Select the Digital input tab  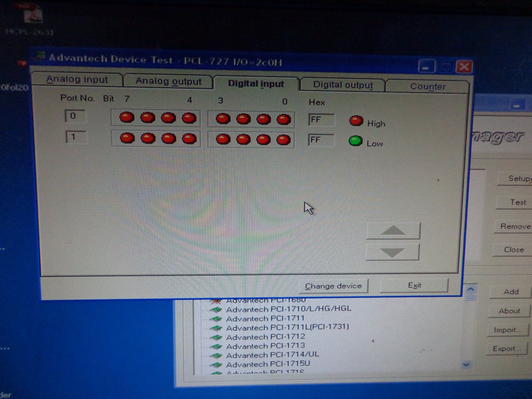click(256, 84)
